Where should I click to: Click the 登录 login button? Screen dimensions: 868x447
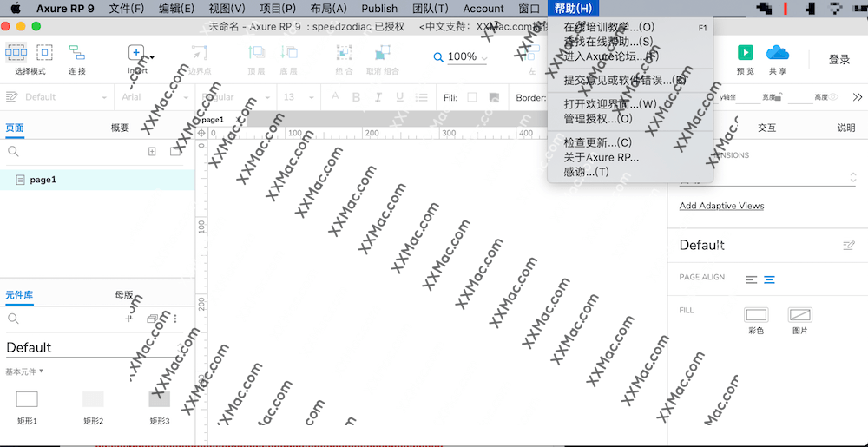(x=839, y=59)
